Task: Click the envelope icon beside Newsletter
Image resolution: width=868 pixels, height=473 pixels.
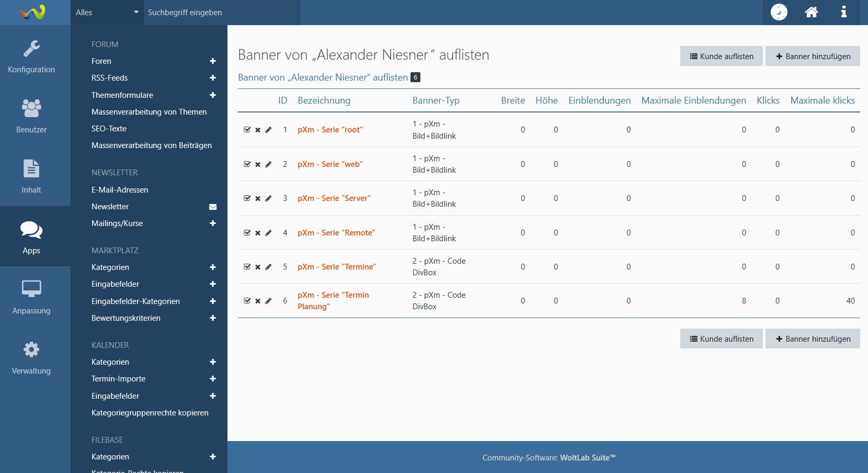Action: click(213, 207)
